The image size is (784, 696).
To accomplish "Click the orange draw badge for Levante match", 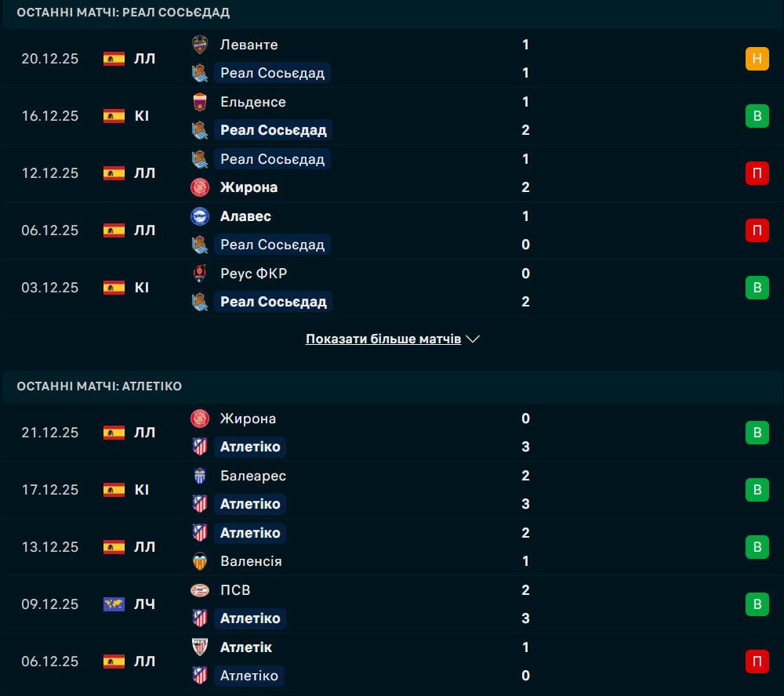I will click(x=757, y=59).
